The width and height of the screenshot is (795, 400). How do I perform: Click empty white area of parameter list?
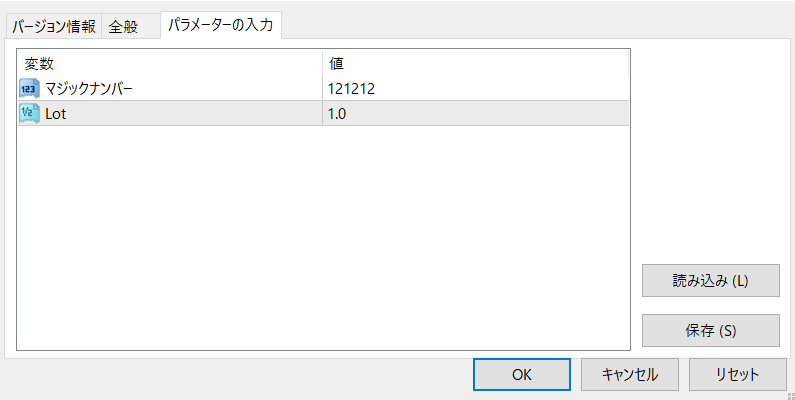coord(323,237)
